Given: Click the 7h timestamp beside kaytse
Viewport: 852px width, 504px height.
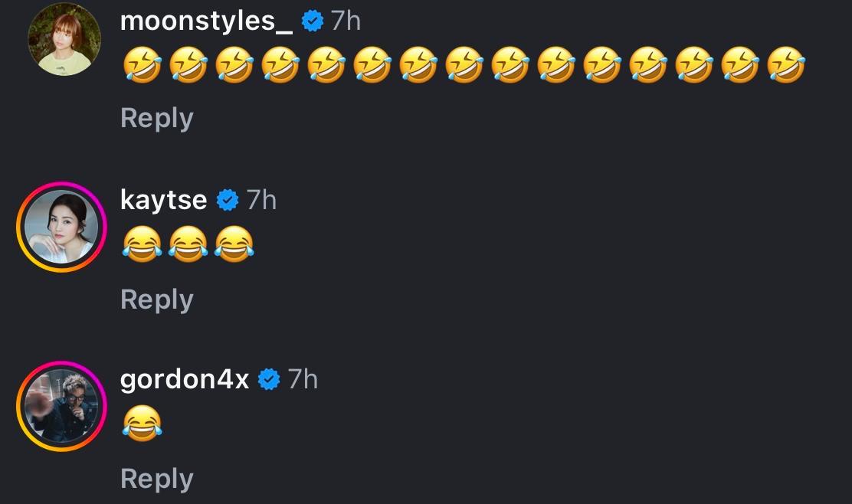Looking at the screenshot, I should pos(261,201).
